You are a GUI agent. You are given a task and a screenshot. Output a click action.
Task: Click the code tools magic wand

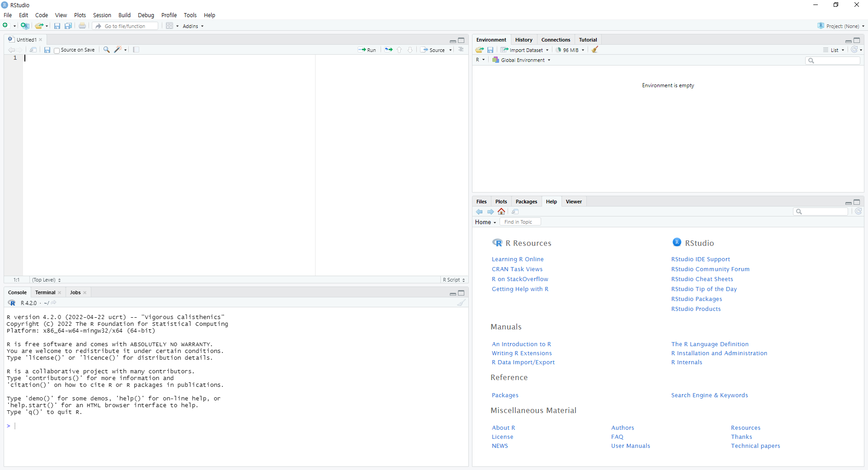pos(118,50)
